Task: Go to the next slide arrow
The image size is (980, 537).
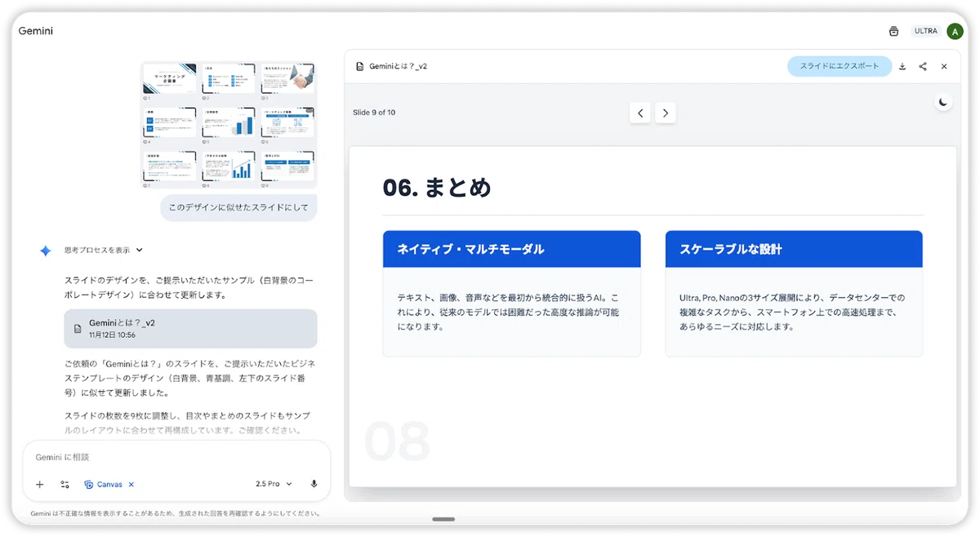Action: [666, 113]
